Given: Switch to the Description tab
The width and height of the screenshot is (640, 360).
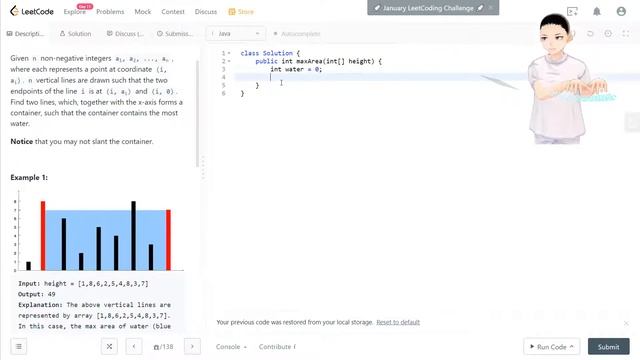Looking at the screenshot, I should tap(25, 33).
